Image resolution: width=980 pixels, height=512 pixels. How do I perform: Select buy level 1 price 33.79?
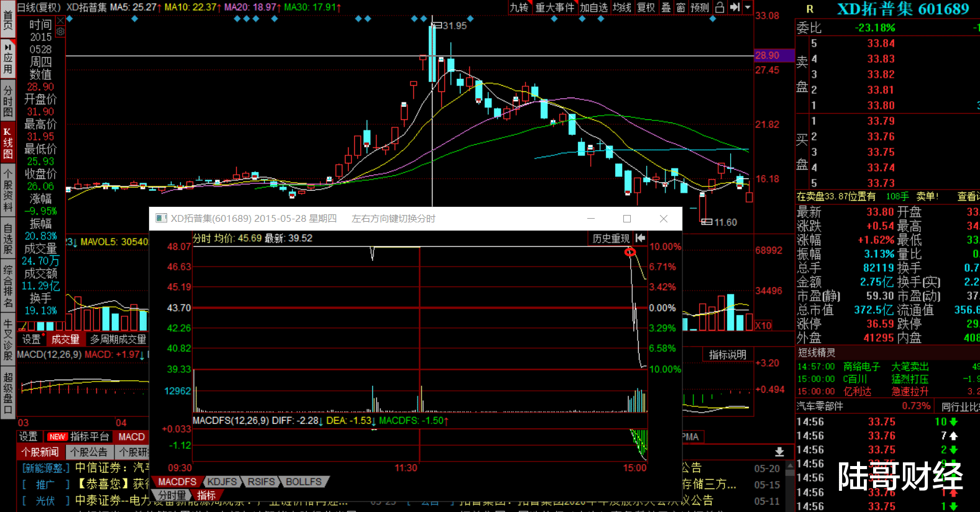pyautogui.click(x=881, y=121)
